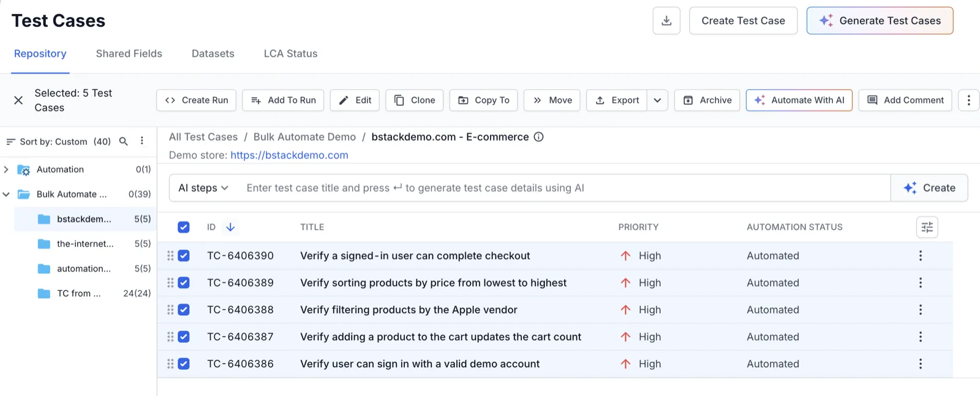980x396 pixels.
Task: Open row menu for TC-6406386
Action: (x=920, y=364)
